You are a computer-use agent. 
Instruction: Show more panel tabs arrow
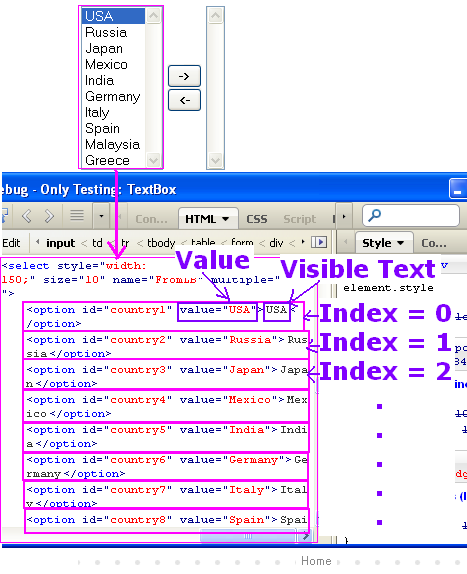(344, 217)
